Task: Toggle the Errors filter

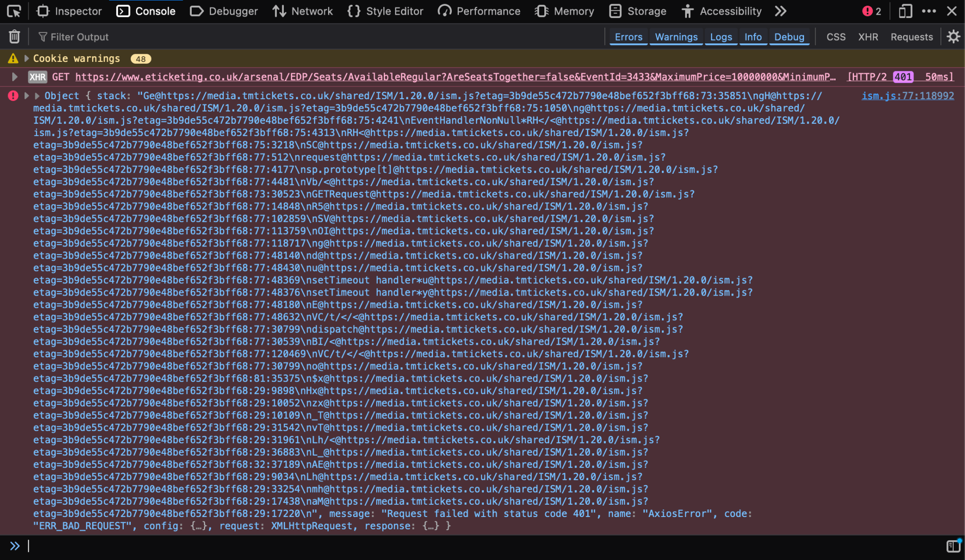Action: 628,37
